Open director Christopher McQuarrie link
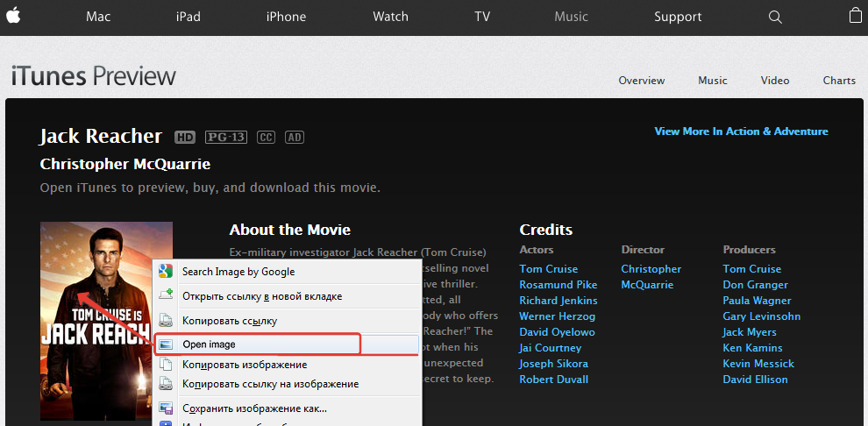 click(651, 277)
